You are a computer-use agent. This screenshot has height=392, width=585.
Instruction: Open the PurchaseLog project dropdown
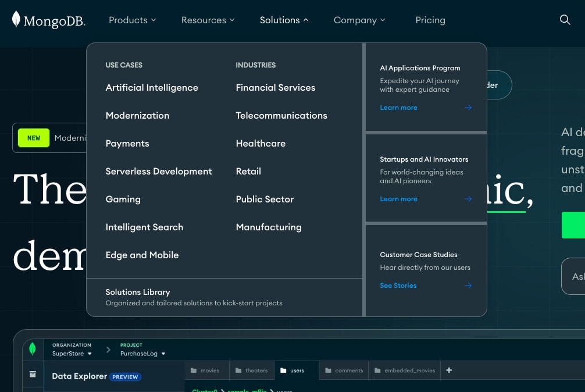(x=142, y=354)
